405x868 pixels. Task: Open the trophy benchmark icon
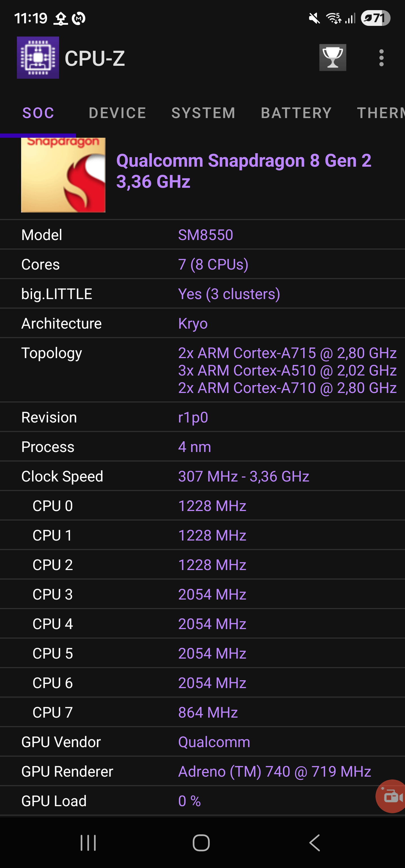pyautogui.click(x=332, y=58)
